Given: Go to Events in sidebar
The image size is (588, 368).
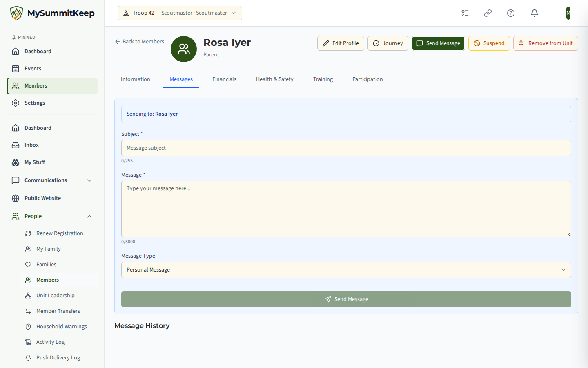Looking at the screenshot, I should click(x=52, y=69).
